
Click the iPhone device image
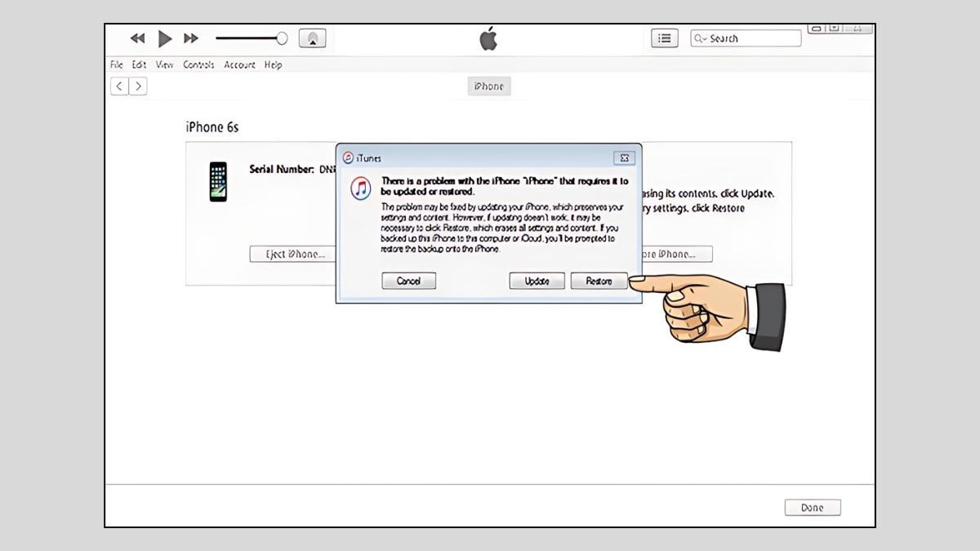click(x=218, y=181)
